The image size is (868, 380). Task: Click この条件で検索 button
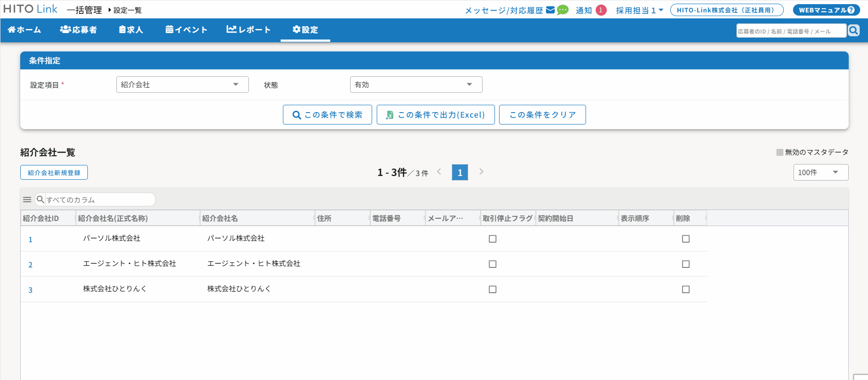(327, 115)
